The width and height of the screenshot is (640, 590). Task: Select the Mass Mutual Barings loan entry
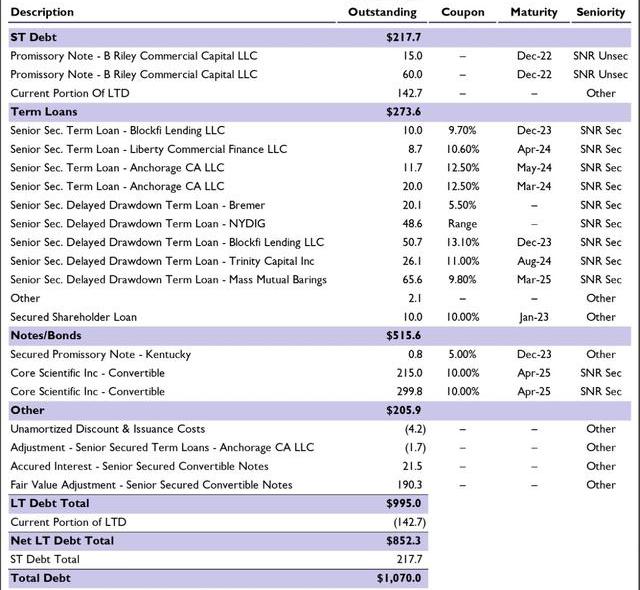click(168, 279)
